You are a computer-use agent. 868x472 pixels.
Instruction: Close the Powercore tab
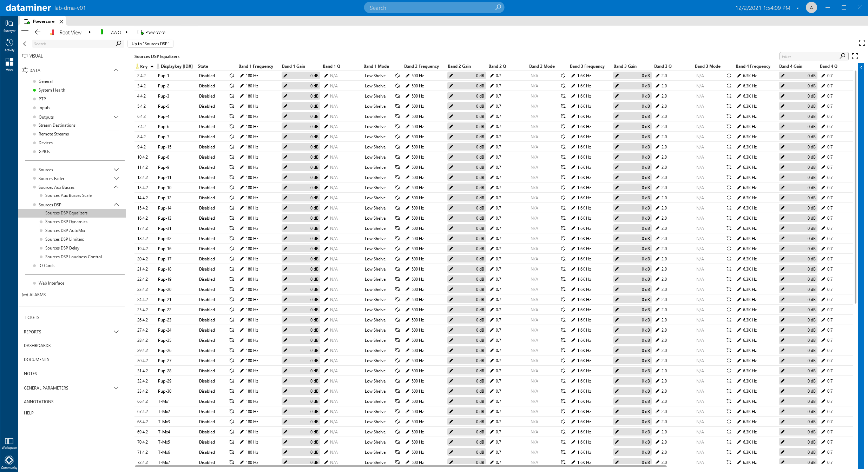61,21
